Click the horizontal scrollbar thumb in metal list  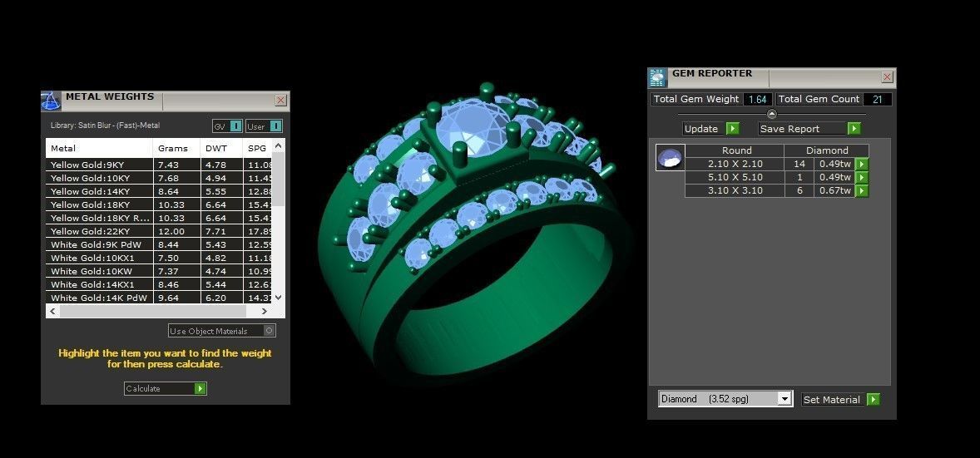(152, 311)
